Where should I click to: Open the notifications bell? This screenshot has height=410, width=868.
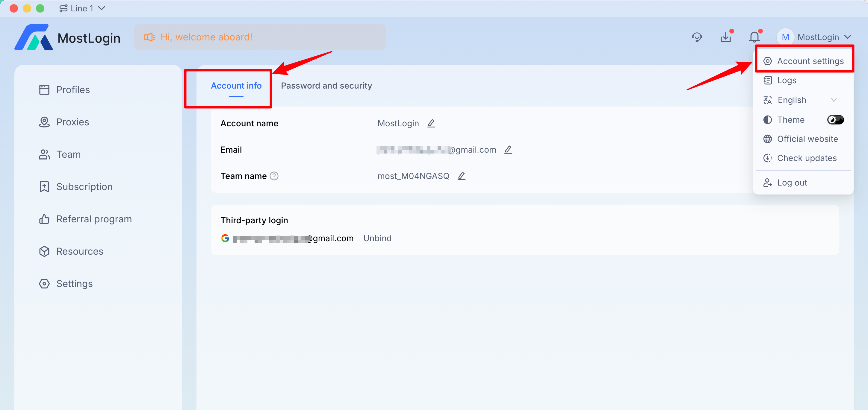(x=754, y=37)
